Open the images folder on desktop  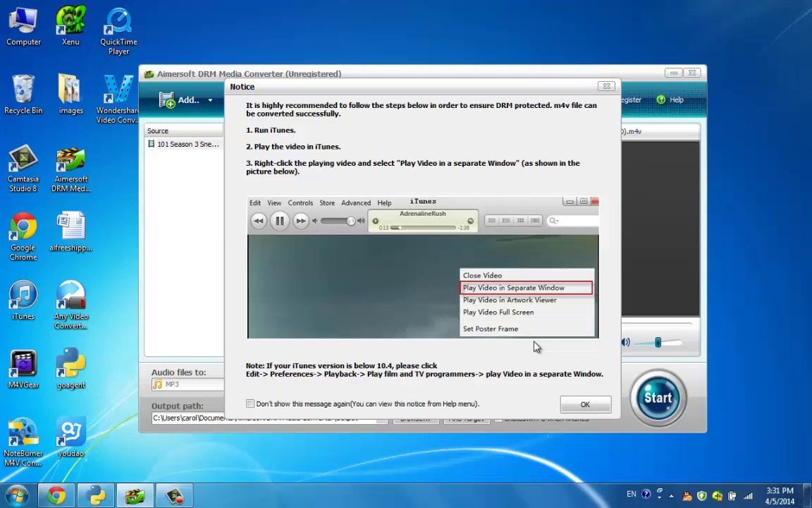coord(70,95)
